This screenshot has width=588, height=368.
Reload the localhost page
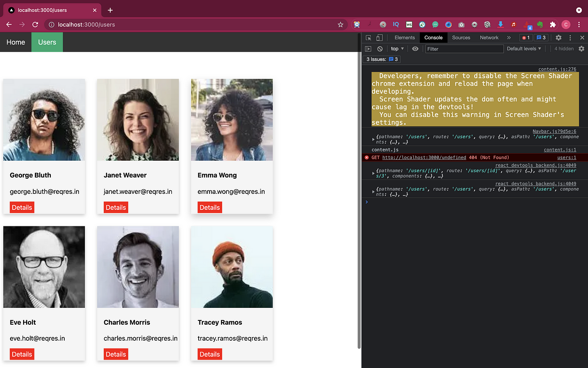(x=35, y=24)
